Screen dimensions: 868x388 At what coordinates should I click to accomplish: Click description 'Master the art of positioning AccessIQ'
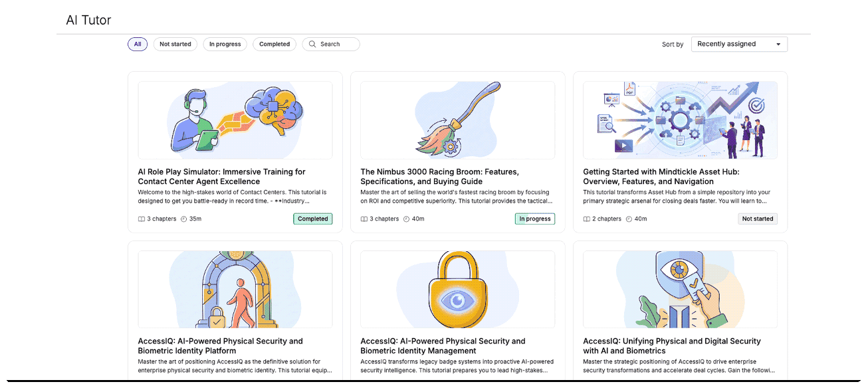tap(235, 366)
